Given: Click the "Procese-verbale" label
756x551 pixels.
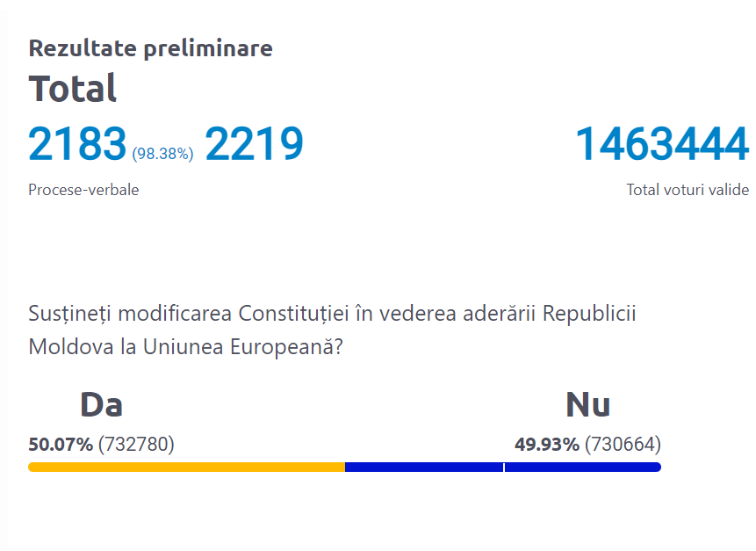Looking at the screenshot, I should click(83, 190).
